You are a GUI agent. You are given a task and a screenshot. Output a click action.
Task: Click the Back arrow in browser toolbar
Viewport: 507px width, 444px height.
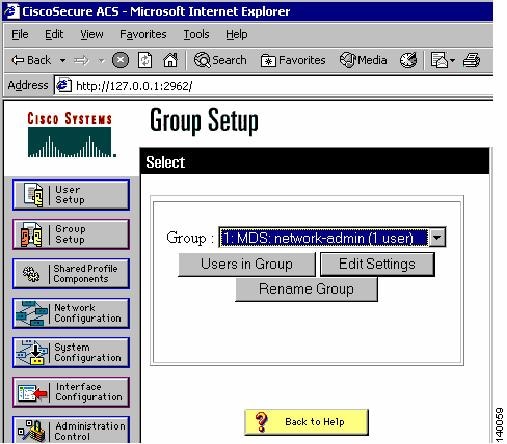pos(31,60)
